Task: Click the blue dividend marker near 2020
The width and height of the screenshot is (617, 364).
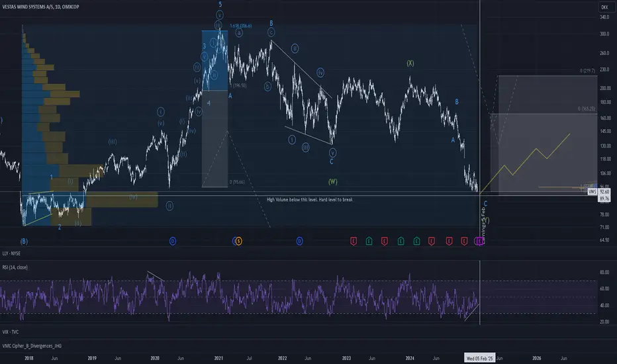Action: (x=172, y=241)
